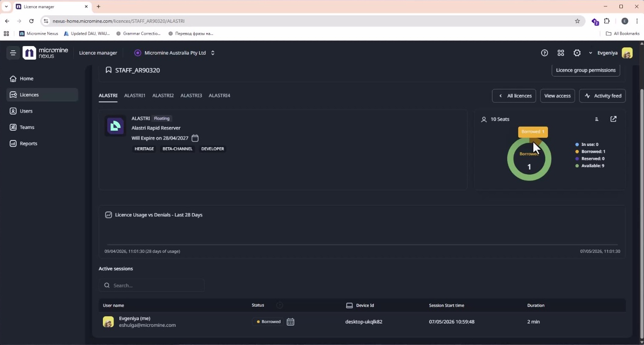
Task: Click the Alastri product logo icon
Action: click(x=115, y=126)
